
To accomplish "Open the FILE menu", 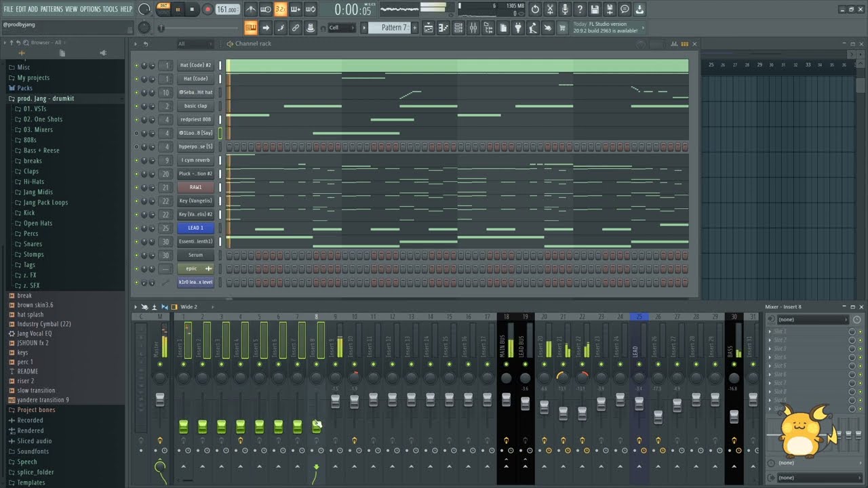I will pyautogui.click(x=8, y=9).
